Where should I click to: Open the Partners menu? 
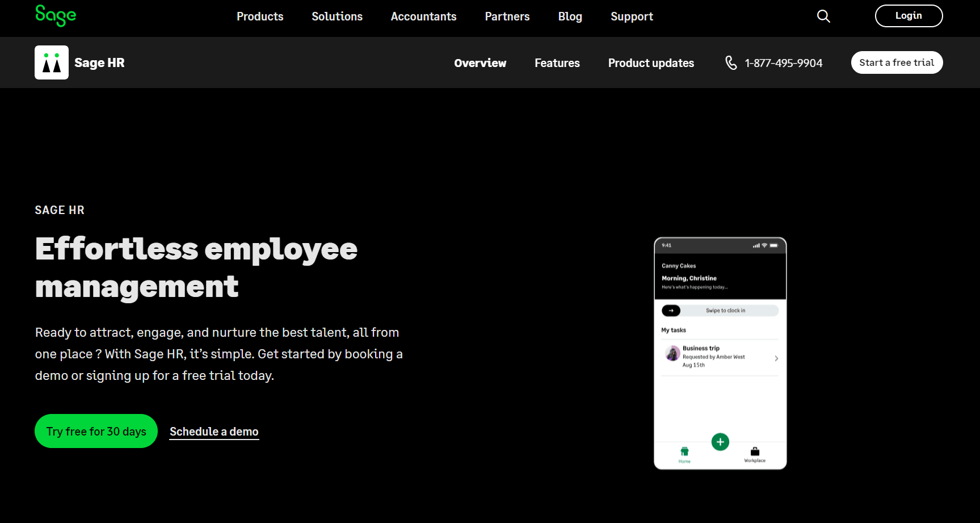point(507,16)
